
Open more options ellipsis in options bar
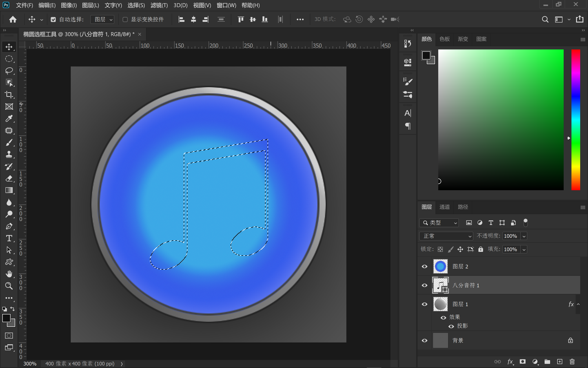pyautogui.click(x=300, y=20)
